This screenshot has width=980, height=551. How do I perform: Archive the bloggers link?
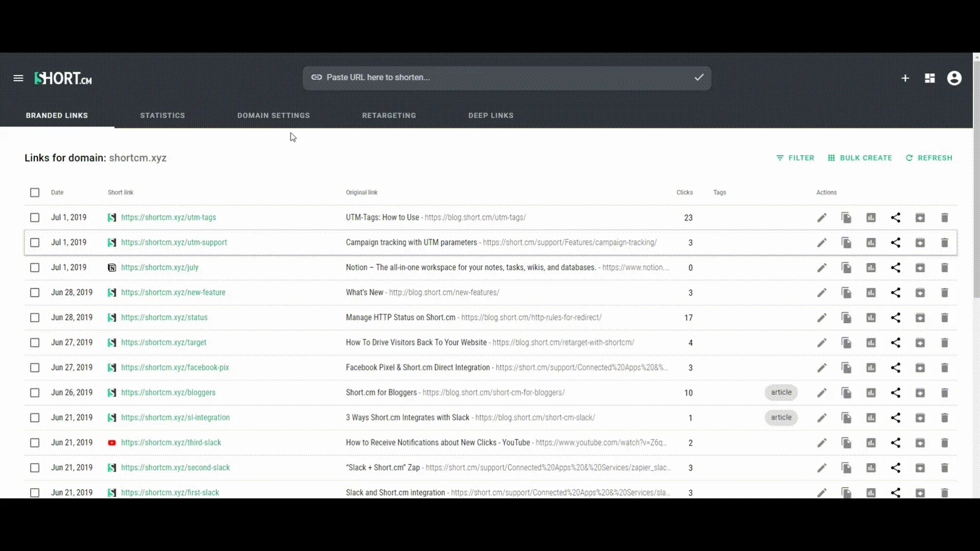pyautogui.click(x=920, y=393)
